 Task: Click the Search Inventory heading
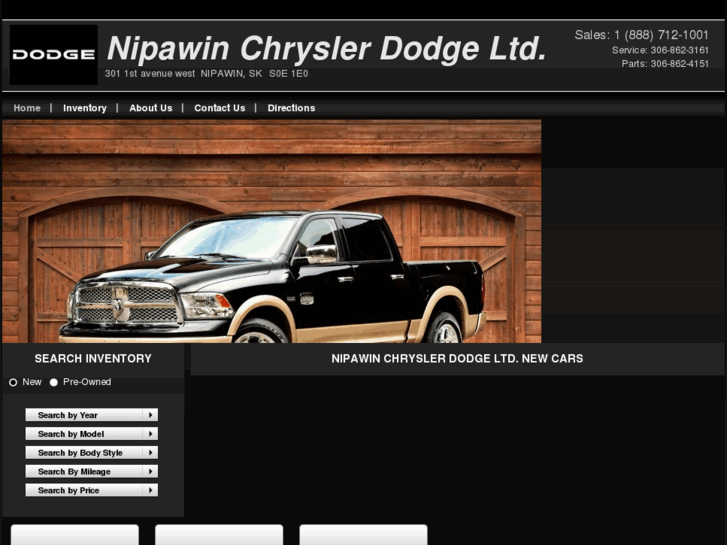coord(93,359)
